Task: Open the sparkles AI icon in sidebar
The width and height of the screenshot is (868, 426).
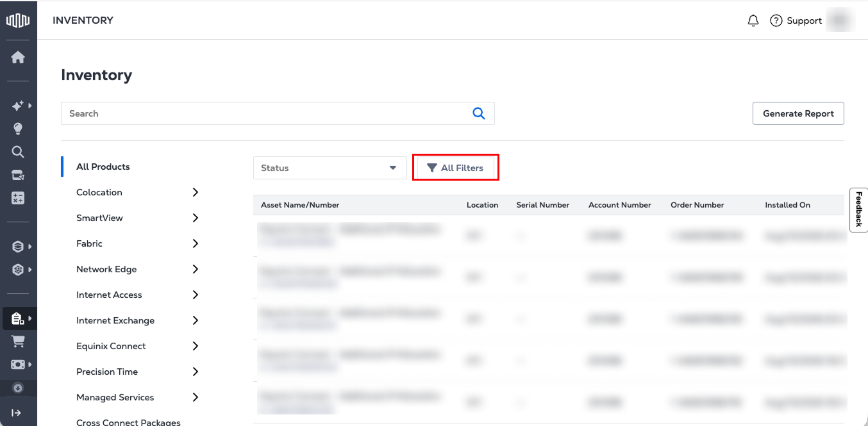Action: (18, 106)
